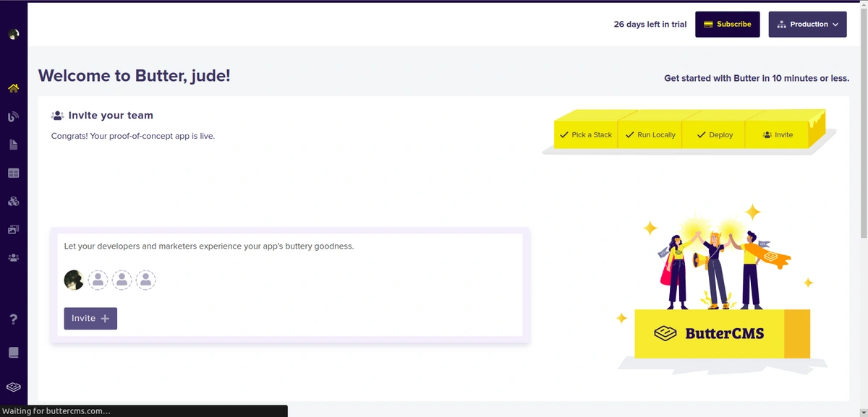The height and width of the screenshot is (417, 868).
Task: Click the Subscribe button
Action: [x=728, y=24]
